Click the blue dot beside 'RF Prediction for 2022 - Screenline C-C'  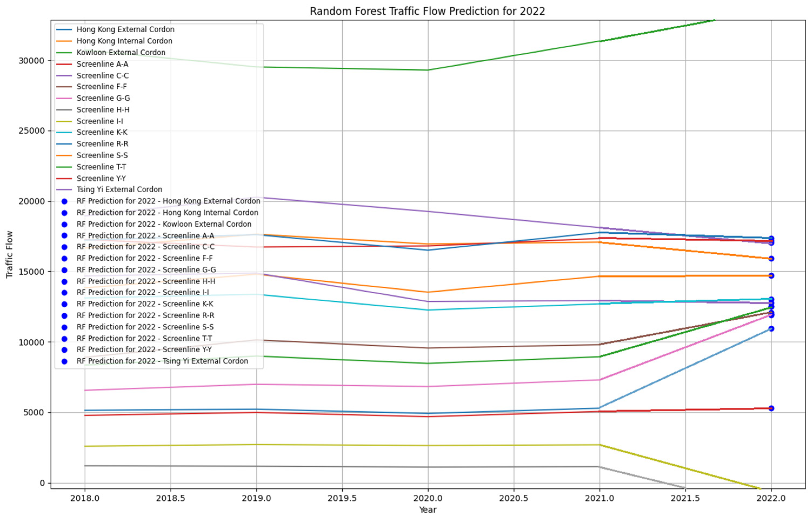[64, 247]
